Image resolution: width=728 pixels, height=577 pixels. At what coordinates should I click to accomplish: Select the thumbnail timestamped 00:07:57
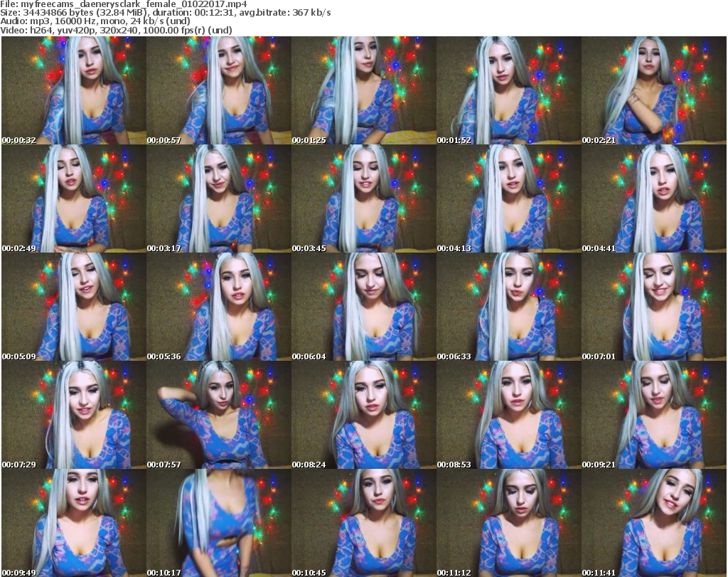tap(219, 415)
